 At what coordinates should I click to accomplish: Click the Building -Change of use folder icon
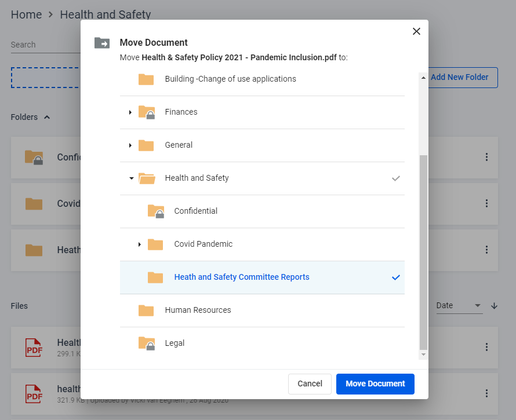pos(146,79)
